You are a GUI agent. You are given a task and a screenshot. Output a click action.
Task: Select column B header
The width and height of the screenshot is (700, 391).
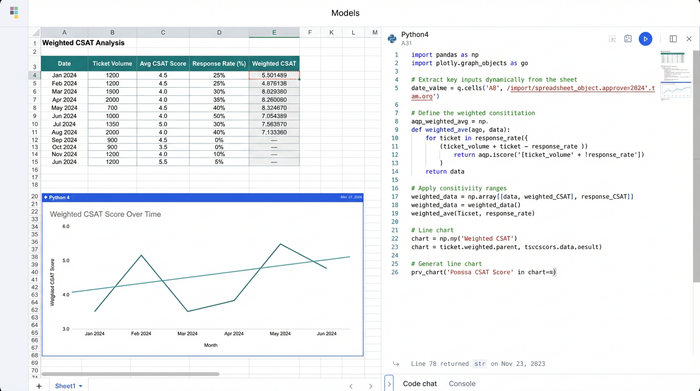tap(112, 32)
